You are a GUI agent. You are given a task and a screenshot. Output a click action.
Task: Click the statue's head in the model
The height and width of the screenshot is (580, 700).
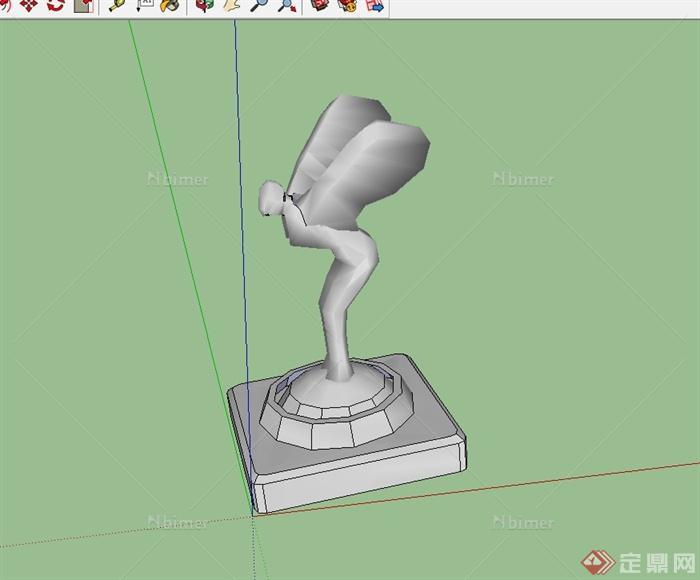(x=271, y=198)
